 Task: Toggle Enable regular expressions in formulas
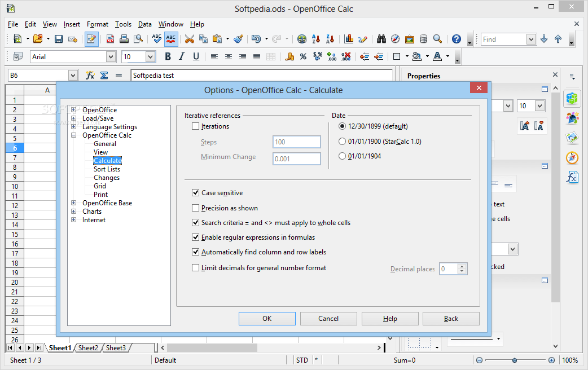[x=195, y=237]
